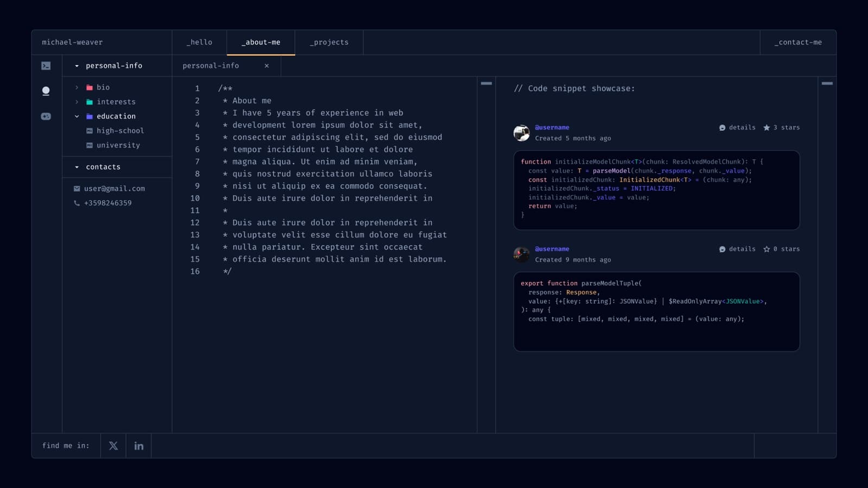Click the university file icon
Screen dimensions: 868x488
click(x=90, y=145)
